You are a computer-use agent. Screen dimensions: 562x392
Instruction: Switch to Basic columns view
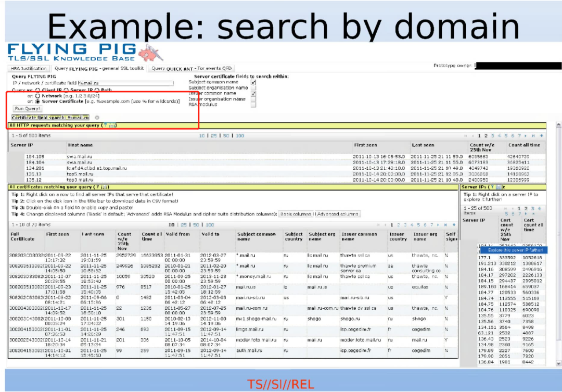[296, 214]
